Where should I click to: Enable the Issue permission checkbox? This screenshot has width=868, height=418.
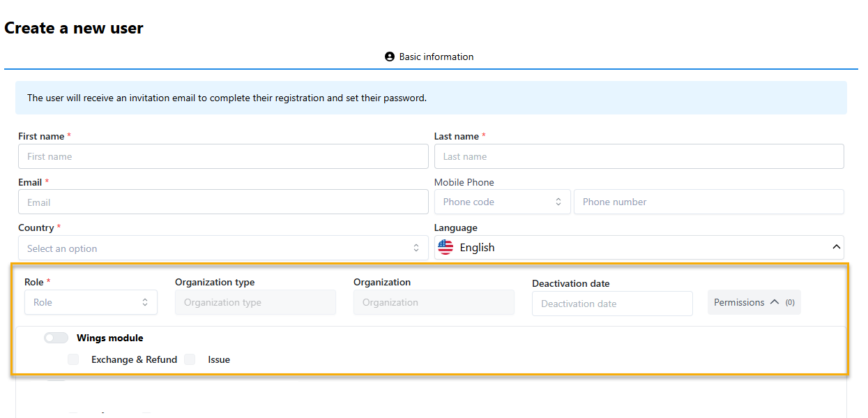[x=190, y=359]
